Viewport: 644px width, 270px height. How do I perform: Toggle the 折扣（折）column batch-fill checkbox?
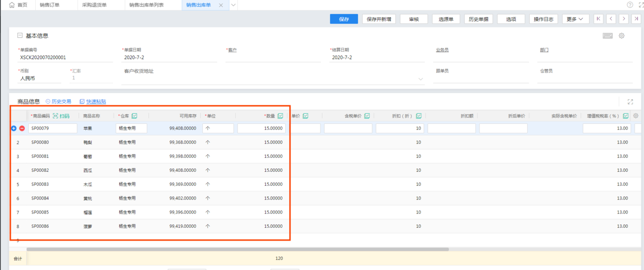[x=419, y=116]
